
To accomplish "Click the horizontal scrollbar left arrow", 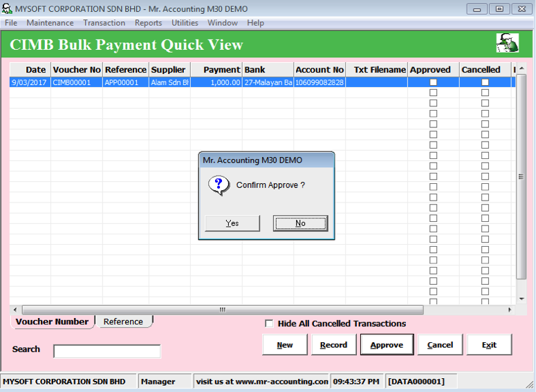I will [15, 310].
